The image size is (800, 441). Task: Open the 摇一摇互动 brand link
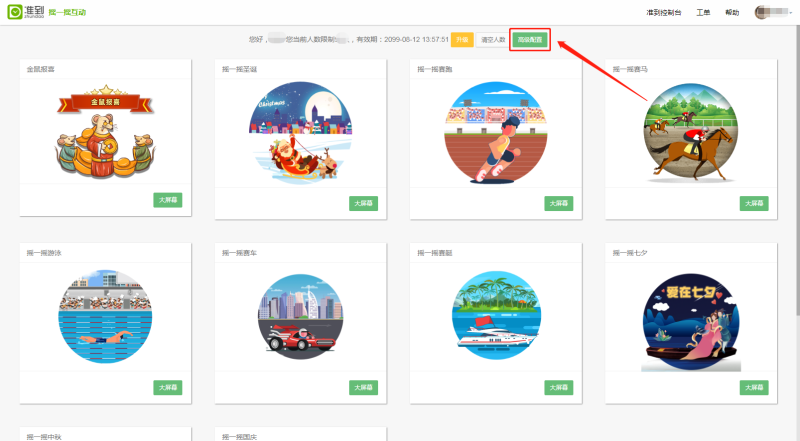pyautogui.click(x=67, y=12)
